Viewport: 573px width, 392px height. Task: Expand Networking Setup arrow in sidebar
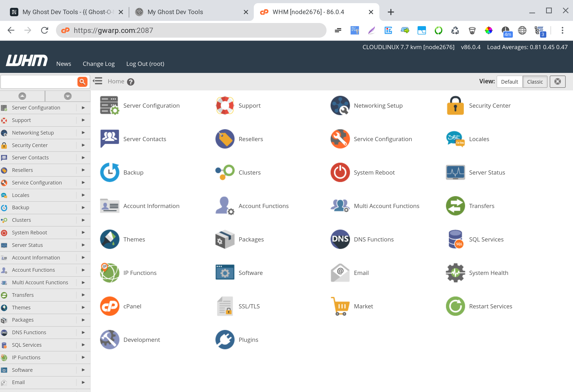pyautogui.click(x=83, y=133)
